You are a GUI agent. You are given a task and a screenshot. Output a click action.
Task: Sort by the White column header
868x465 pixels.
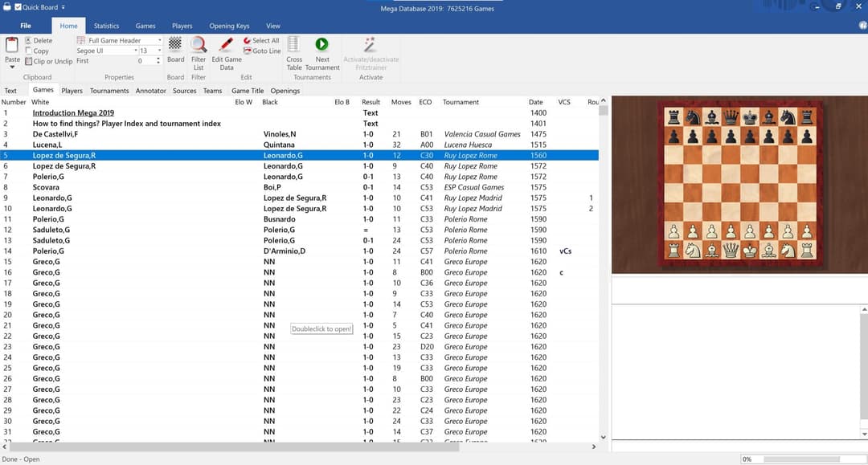[x=40, y=102]
